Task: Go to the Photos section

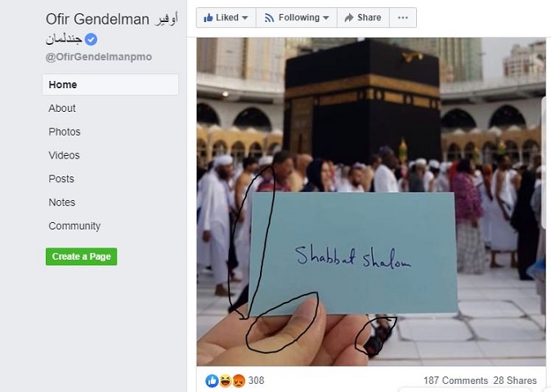Action: coord(65,131)
